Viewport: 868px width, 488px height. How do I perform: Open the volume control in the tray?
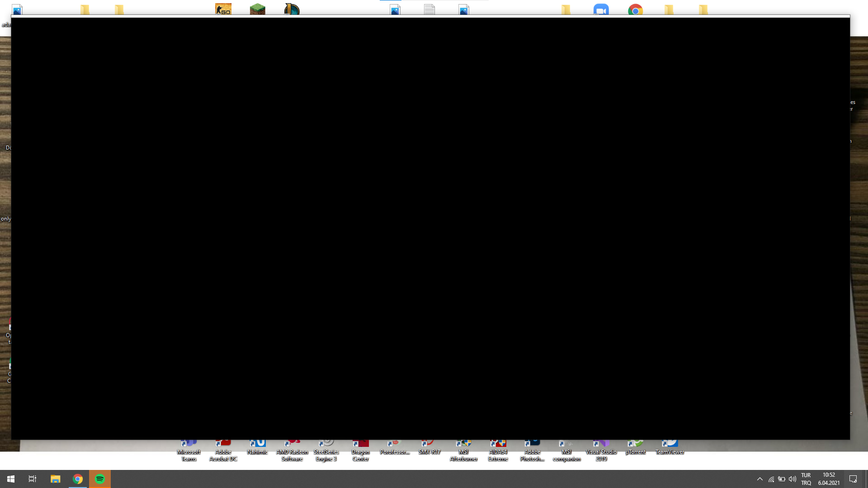click(792, 479)
